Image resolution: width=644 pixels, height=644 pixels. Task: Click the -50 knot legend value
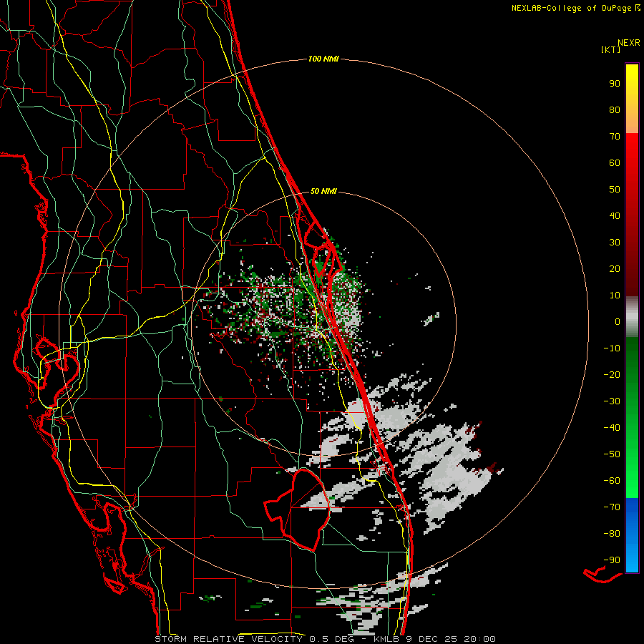click(x=612, y=454)
